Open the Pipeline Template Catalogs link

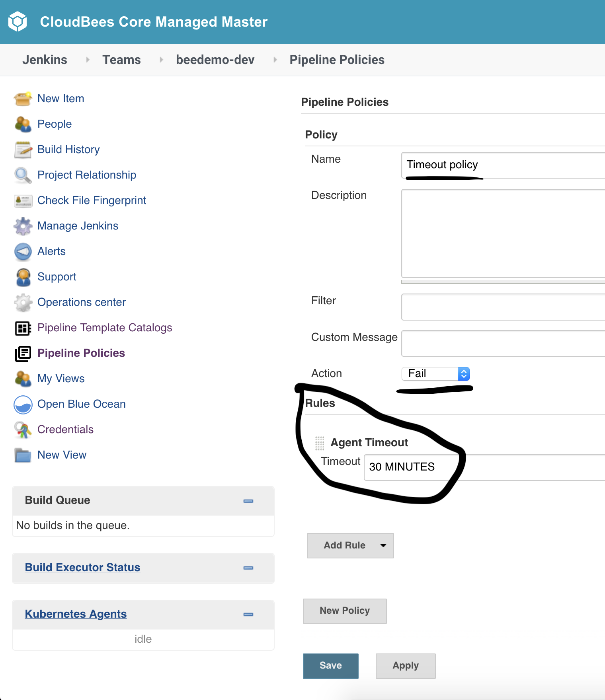coord(105,328)
